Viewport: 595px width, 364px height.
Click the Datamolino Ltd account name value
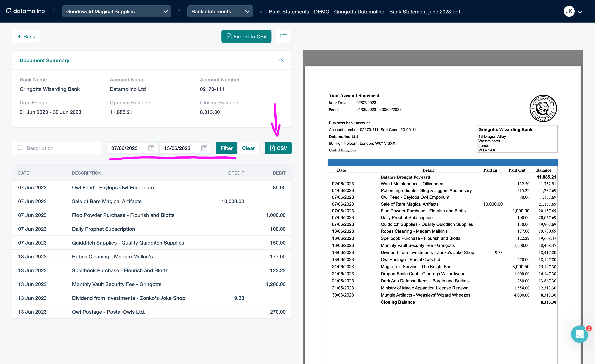pos(128,89)
